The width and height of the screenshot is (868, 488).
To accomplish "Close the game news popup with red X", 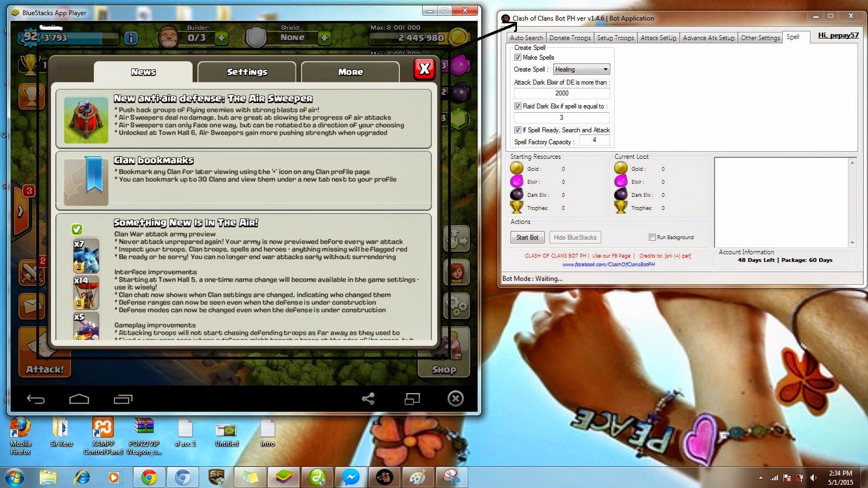I will pyautogui.click(x=425, y=69).
